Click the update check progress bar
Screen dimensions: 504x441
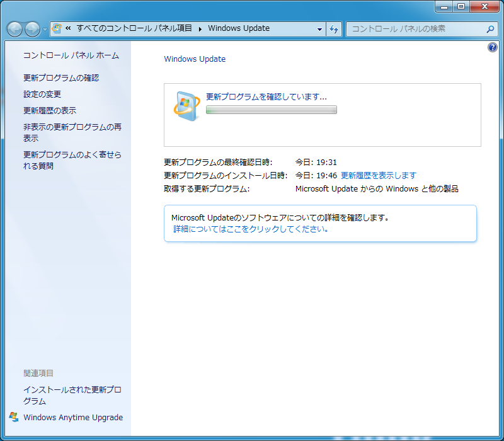pos(272,110)
